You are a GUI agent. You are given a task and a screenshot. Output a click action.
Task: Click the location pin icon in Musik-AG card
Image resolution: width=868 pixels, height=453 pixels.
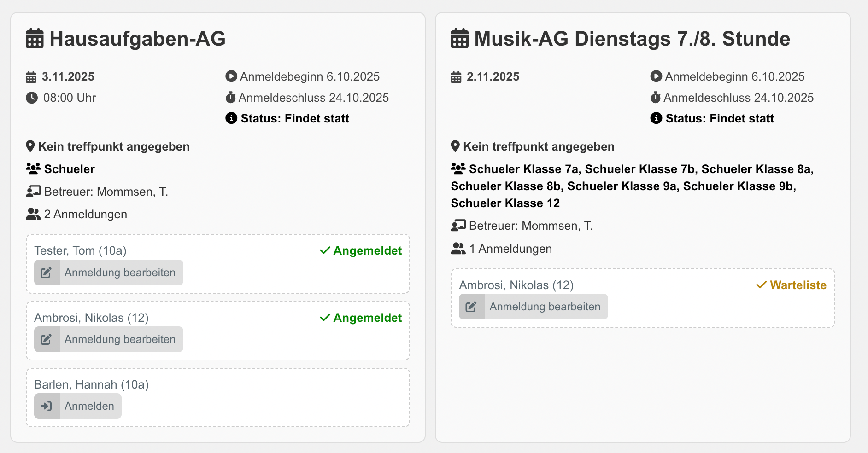click(x=455, y=146)
